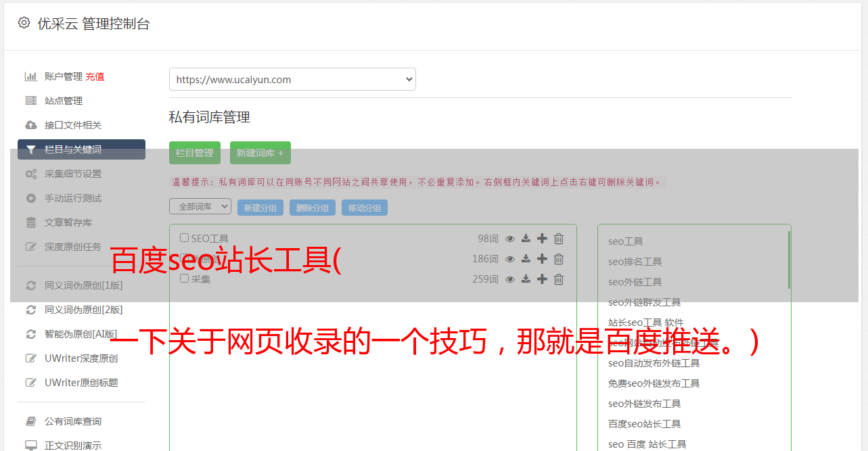
Task: Click the cloud upload icon for 接口文件相关
Action: coord(31,125)
